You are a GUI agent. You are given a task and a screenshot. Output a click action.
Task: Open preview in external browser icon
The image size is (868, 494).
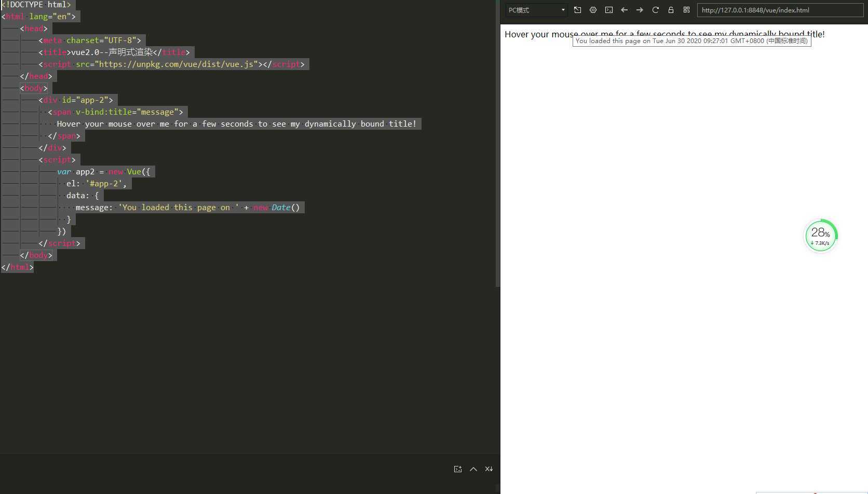[x=577, y=10]
